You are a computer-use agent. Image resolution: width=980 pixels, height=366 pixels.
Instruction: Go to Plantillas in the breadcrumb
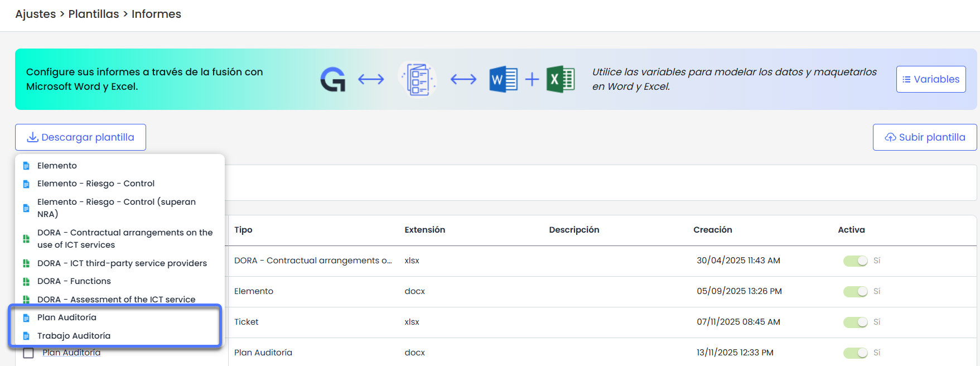[94, 14]
